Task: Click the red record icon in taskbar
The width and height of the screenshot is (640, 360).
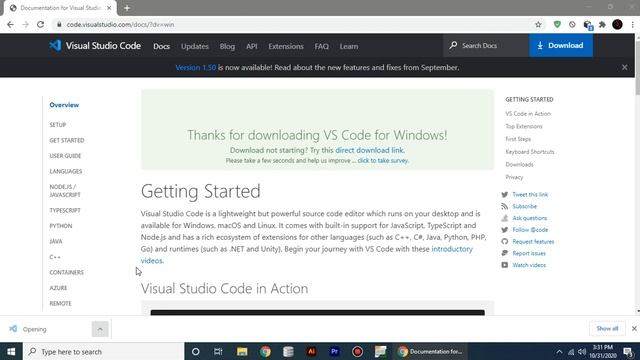Action: click(x=358, y=351)
